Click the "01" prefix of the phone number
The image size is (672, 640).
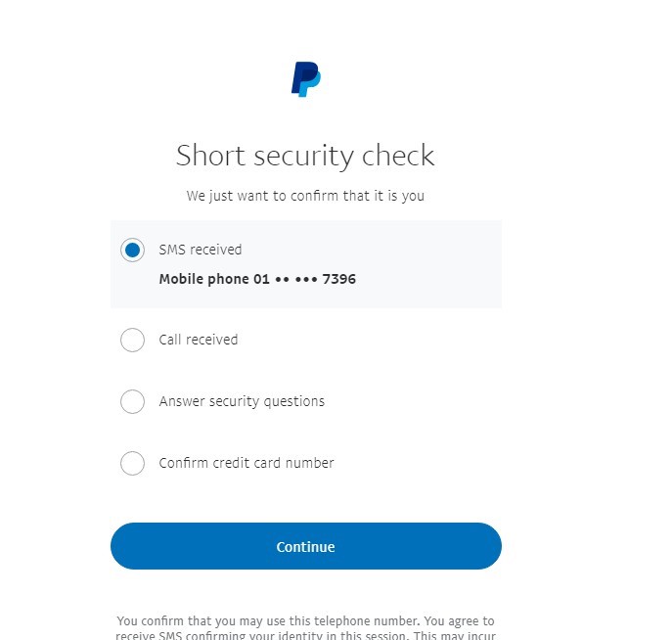click(x=261, y=279)
